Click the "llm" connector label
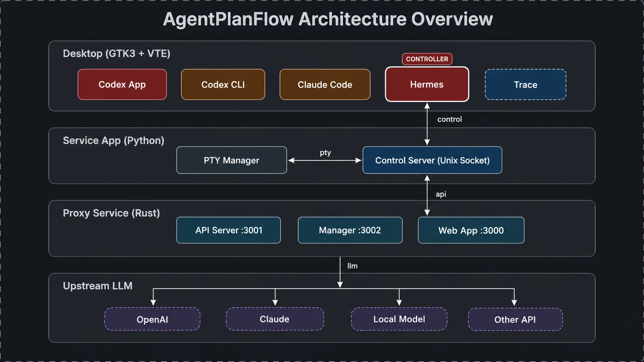 (x=352, y=266)
